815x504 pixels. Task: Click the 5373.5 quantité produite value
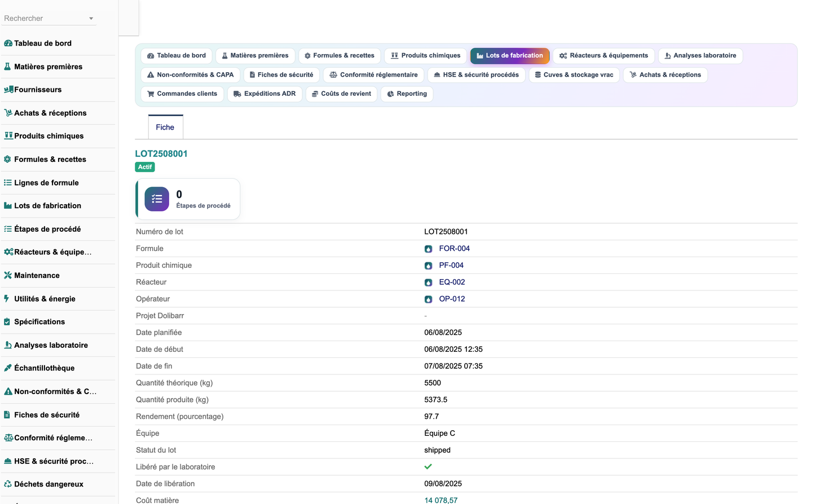coord(436,400)
